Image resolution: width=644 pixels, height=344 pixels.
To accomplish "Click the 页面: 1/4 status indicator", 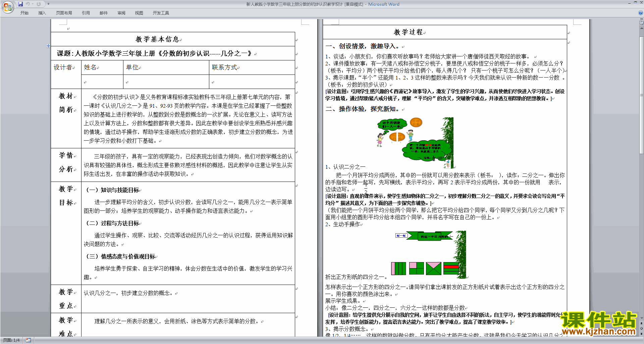I will (x=11, y=340).
